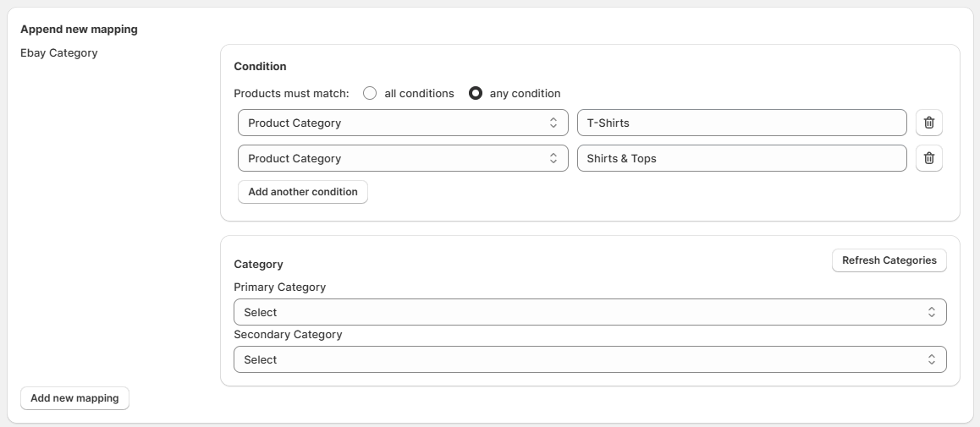The height and width of the screenshot is (427, 980).
Task: Click the "all conditions" label text
Action: coord(420,94)
